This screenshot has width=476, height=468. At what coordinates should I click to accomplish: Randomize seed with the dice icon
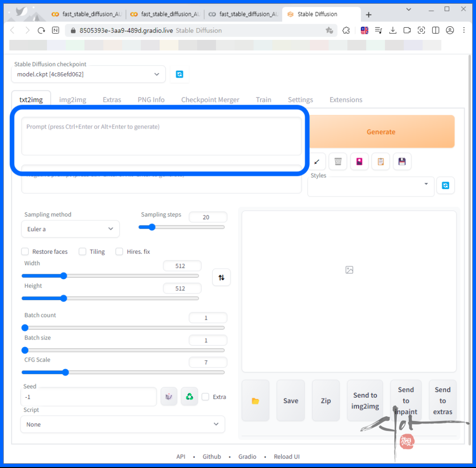point(169,396)
